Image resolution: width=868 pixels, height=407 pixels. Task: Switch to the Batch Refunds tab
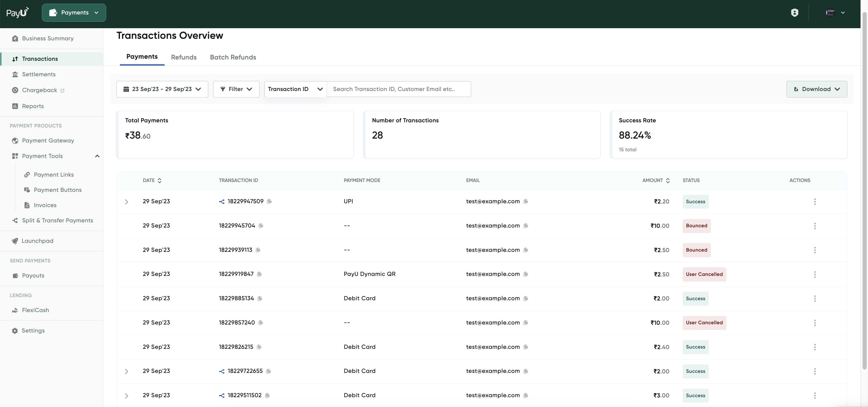click(233, 57)
